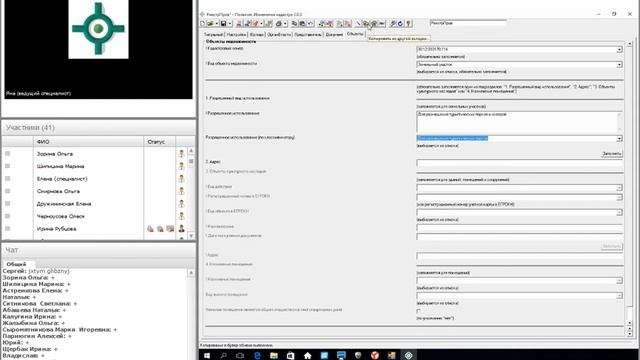
Task: Open Yandex Browser from taskbar
Action: [x=375, y=356]
